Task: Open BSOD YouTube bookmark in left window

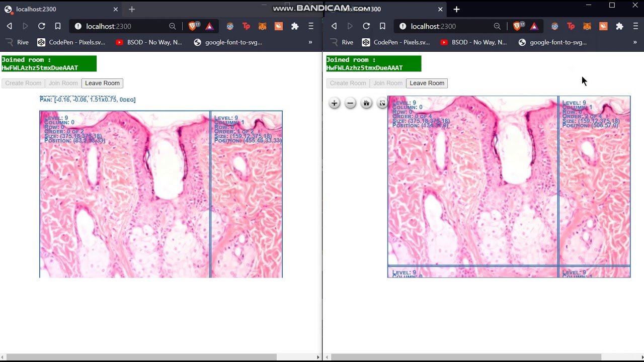Action: [149, 42]
